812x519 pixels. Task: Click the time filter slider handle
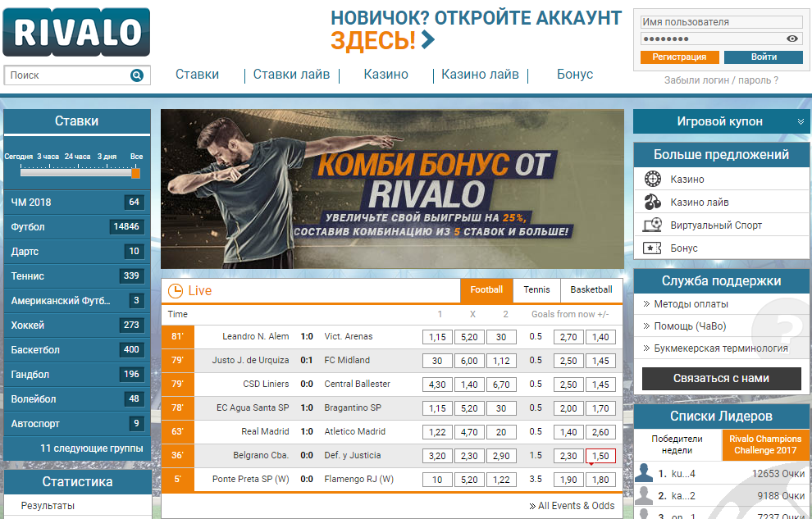(x=135, y=173)
